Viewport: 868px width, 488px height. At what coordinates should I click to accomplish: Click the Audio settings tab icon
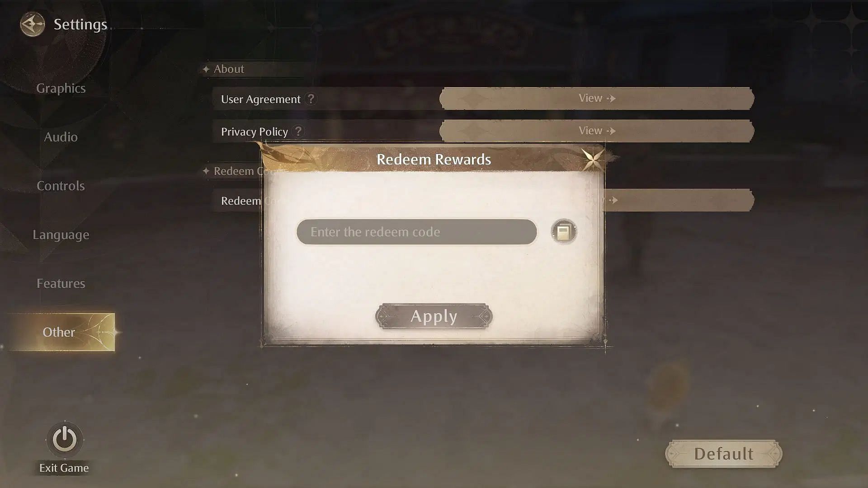tap(60, 137)
